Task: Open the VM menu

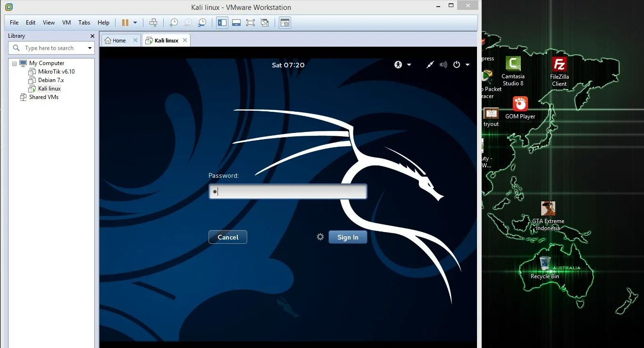Action: [x=67, y=23]
